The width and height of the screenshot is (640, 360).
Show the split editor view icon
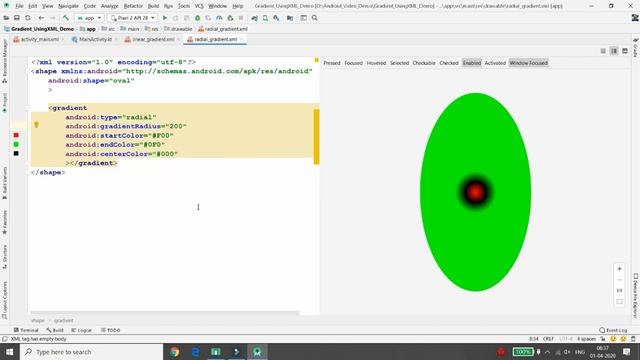[x=614, y=51]
